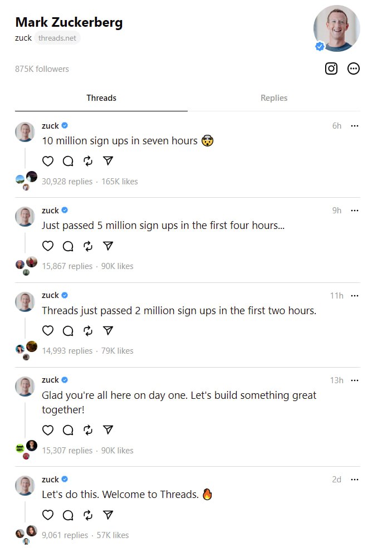Switch to the Replies tab
The width and height of the screenshot is (392, 557).
(274, 98)
